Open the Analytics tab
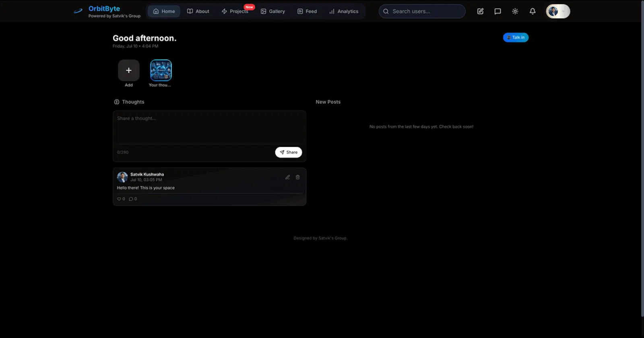This screenshot has width=644, height=338. point(344,11)
